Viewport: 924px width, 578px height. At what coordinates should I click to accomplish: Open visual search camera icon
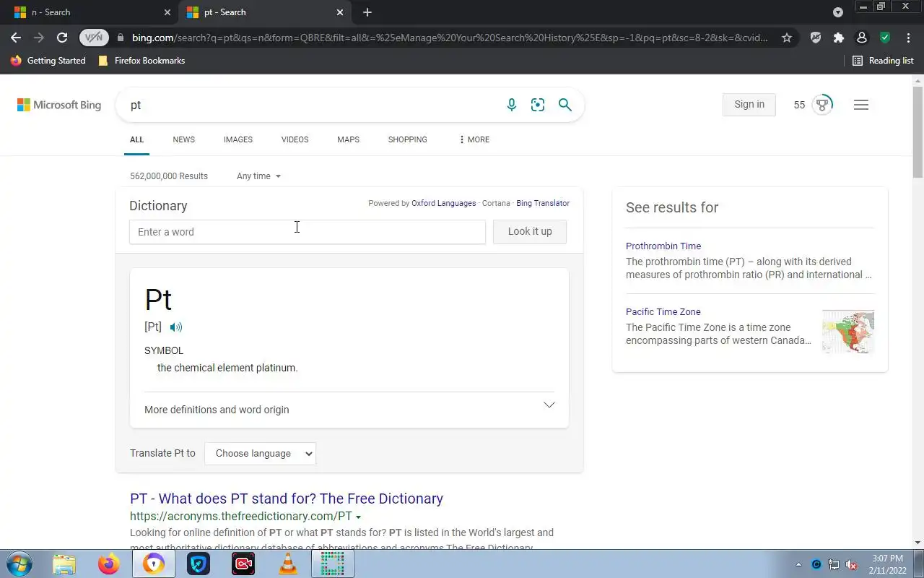click(538, 105)
